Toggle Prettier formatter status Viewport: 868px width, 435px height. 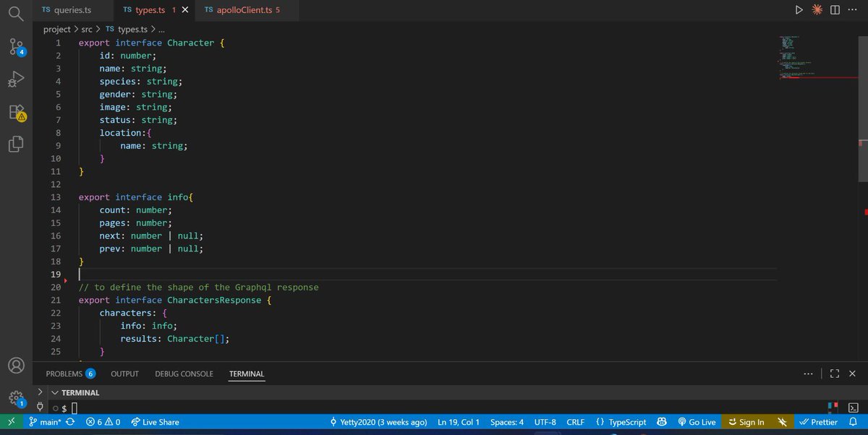click(x=818, y=422)
